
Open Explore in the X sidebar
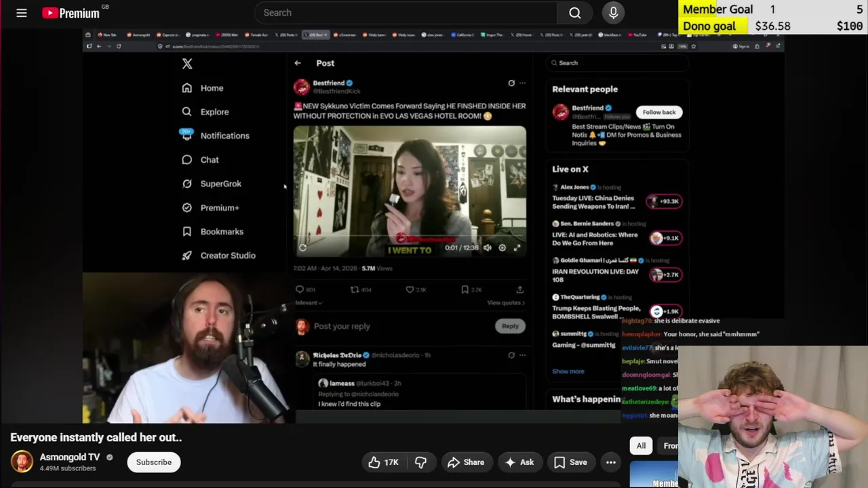coord(205,112)
